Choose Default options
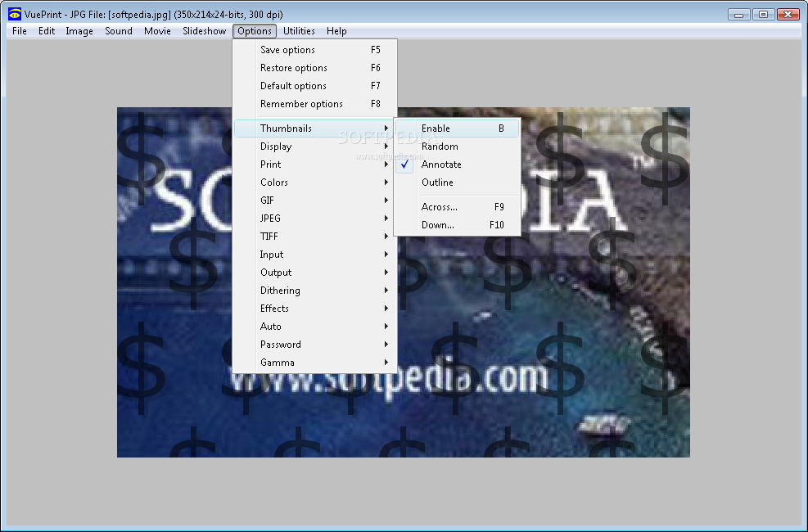 (315, 86)
